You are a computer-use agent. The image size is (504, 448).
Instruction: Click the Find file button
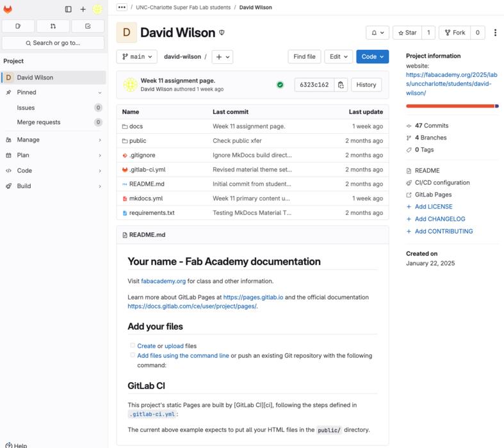304,57
